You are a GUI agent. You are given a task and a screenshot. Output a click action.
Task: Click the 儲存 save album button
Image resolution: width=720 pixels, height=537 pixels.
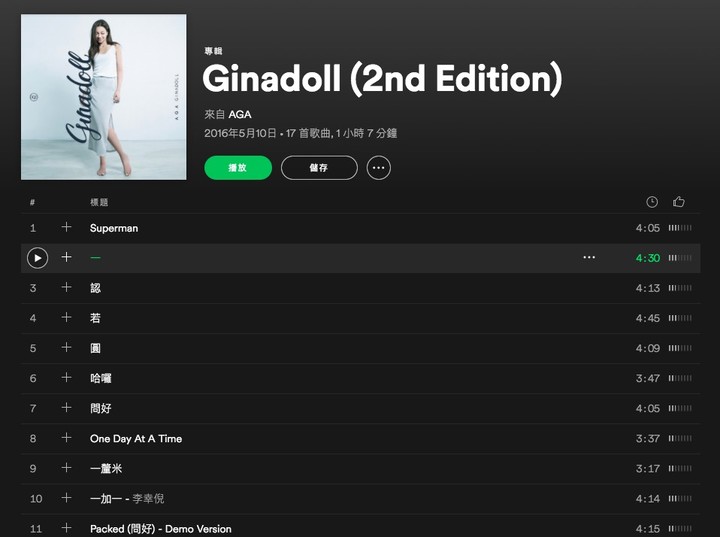coord(319,168)
